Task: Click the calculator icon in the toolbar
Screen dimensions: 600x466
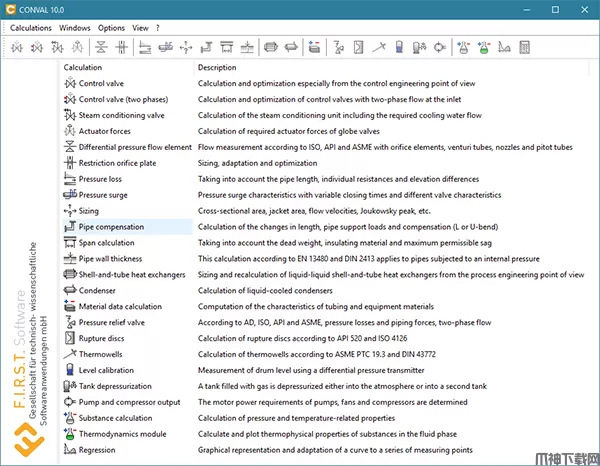Action: (x=524, y=47)
